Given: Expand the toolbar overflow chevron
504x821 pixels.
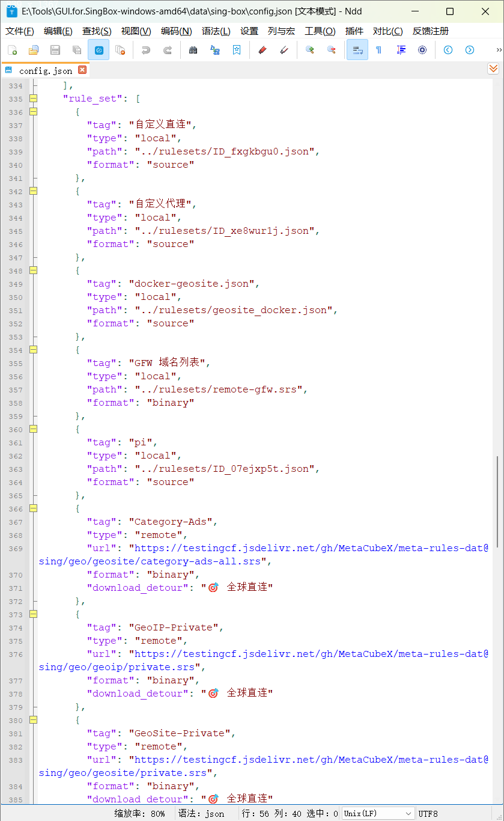Looking at the screenshot, I should [x=499, y=50].
